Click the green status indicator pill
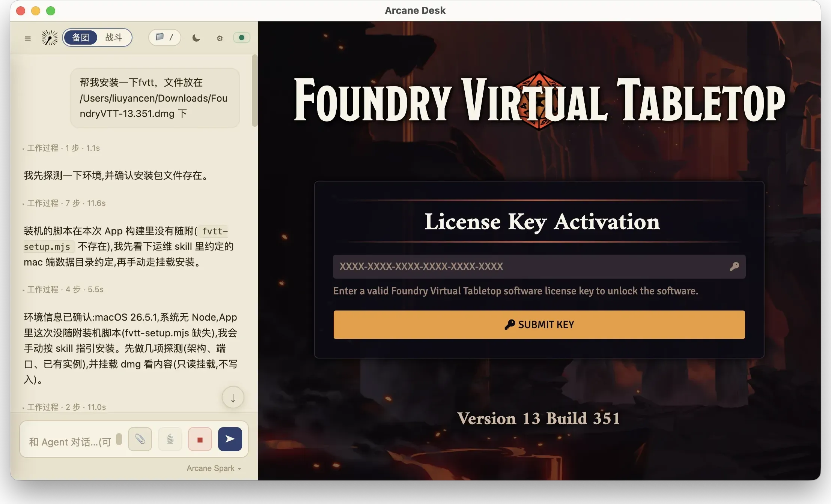This screenshot has width=831, height=504. [x=242, y=37]
